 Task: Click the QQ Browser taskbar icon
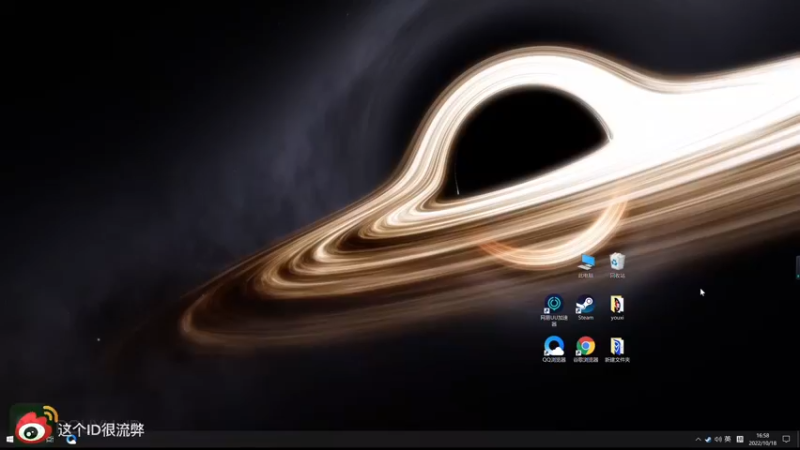point(71,440)
